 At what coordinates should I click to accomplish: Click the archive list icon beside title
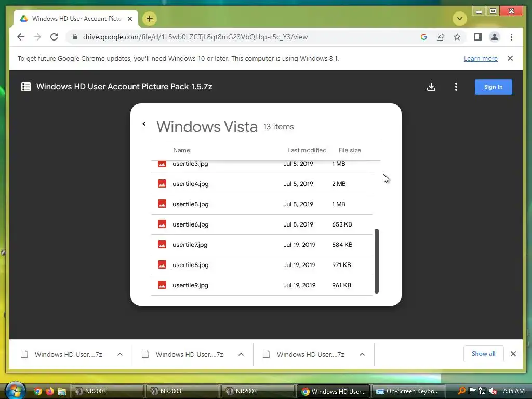(x=26, y=87)
